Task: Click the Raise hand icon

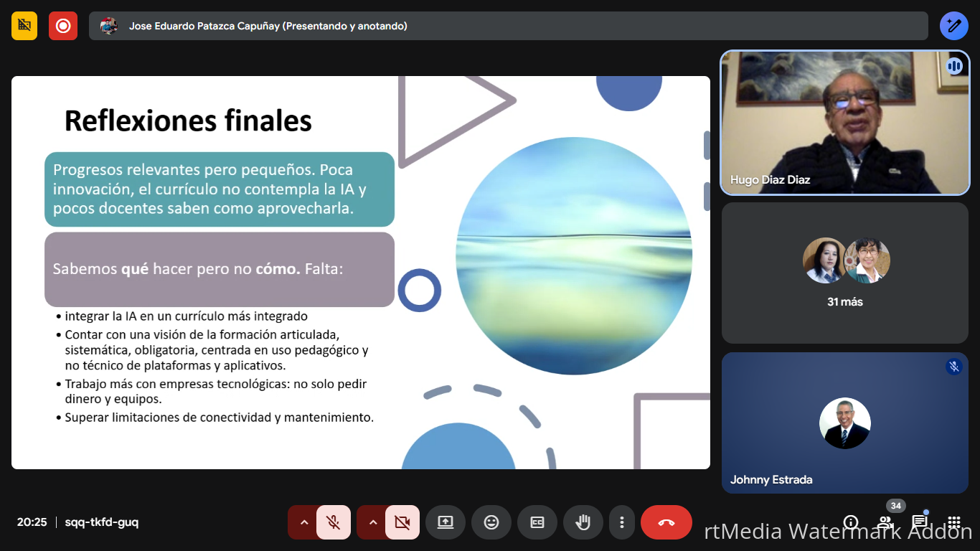Action: coord(583,522)
